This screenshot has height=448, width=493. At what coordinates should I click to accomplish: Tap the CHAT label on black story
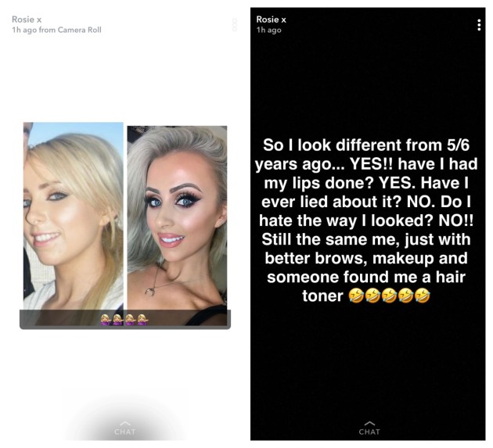point(369,432)
